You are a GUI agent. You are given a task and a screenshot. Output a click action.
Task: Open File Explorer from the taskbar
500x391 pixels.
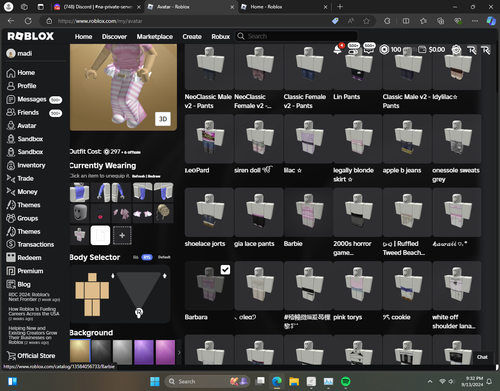pyautogui.click(x=294, y=381)
